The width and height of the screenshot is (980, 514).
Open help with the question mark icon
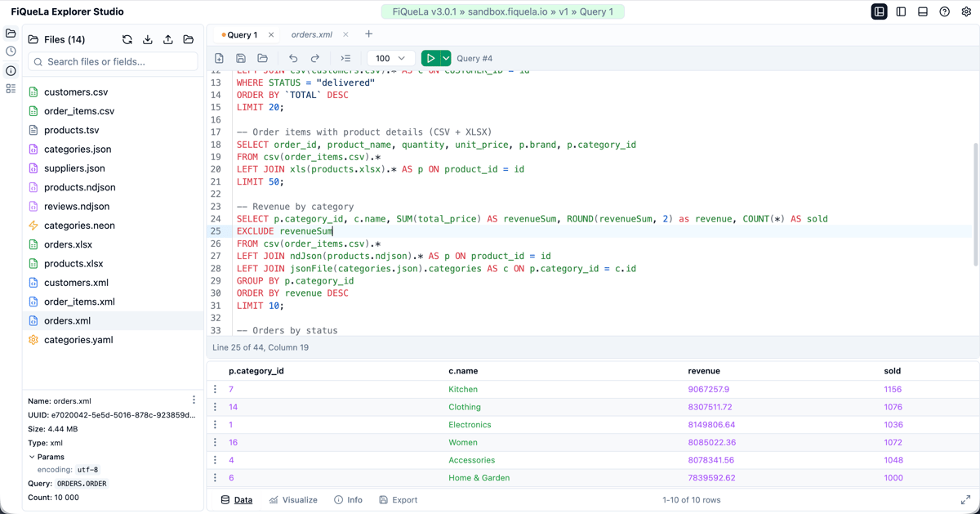tap(945, 11)
